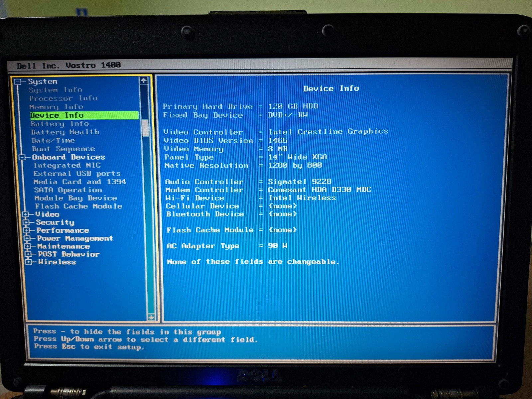This screenshot has height=399, width=532.
Task: Expand the Performance group
Action: point(27,230)
